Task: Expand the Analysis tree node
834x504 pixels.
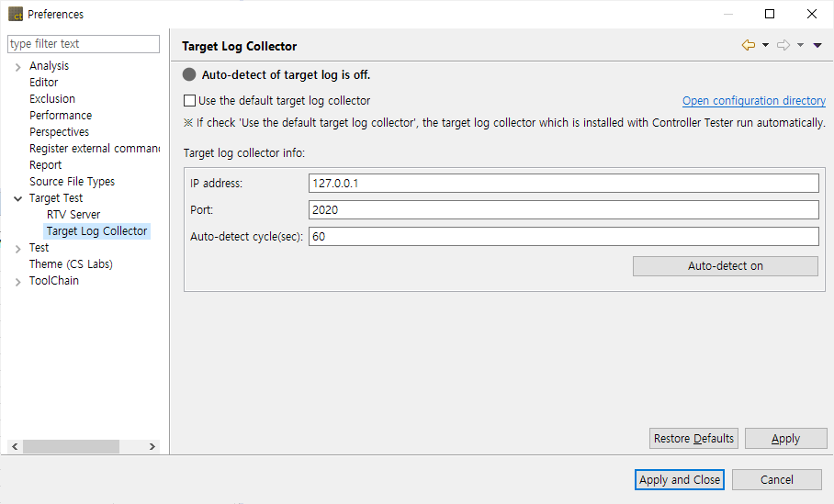Action: [18, 66]
